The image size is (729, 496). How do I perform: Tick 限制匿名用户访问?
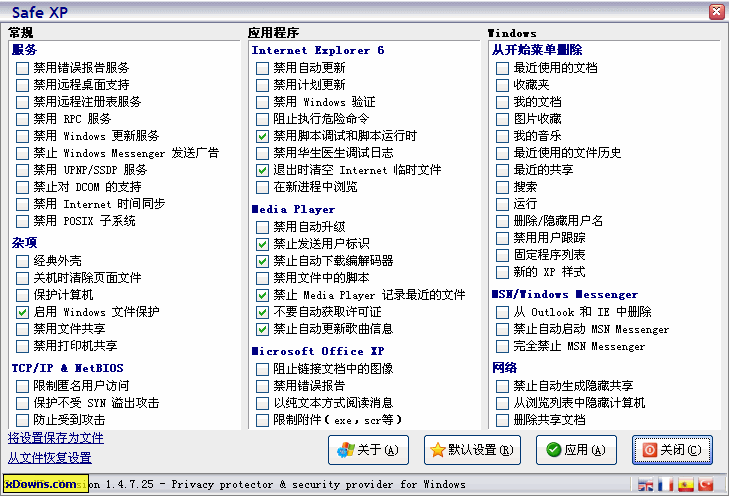click(22, 386)
